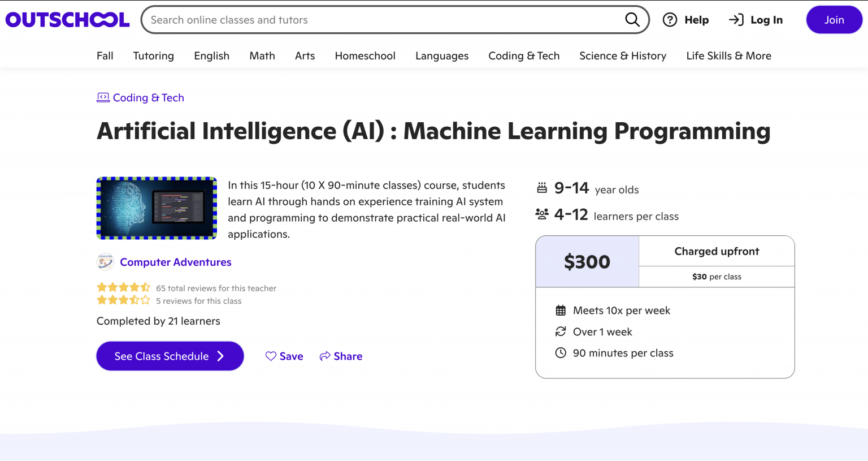Open the Computer Adventures teacher profile
The image size is (868, 461).
click(x=175, y=261)
